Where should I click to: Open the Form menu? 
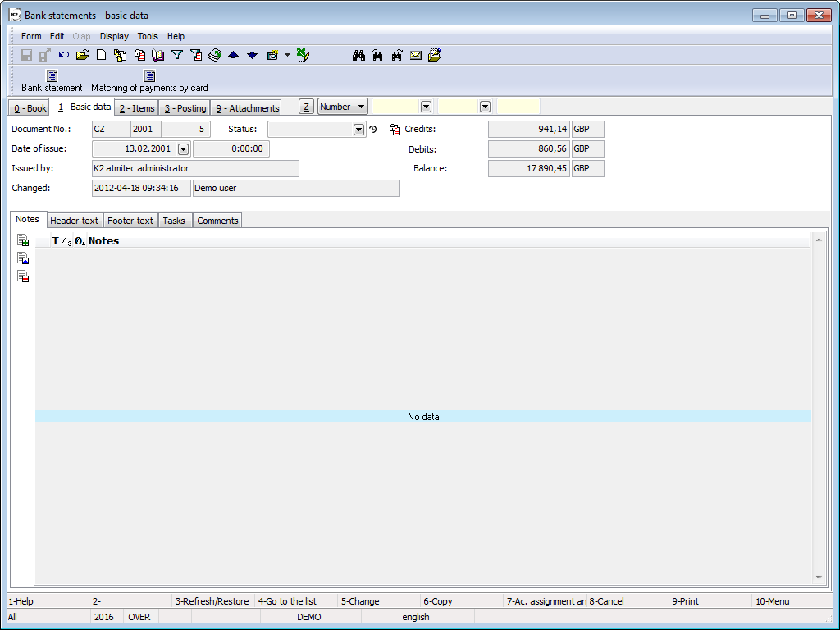coord(31,36)
